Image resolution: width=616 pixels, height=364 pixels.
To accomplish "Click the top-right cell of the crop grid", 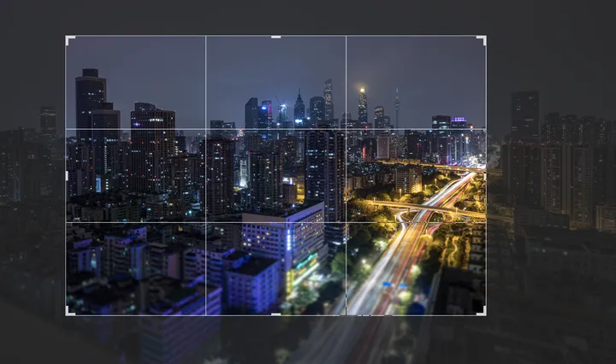I will point(416,82).
